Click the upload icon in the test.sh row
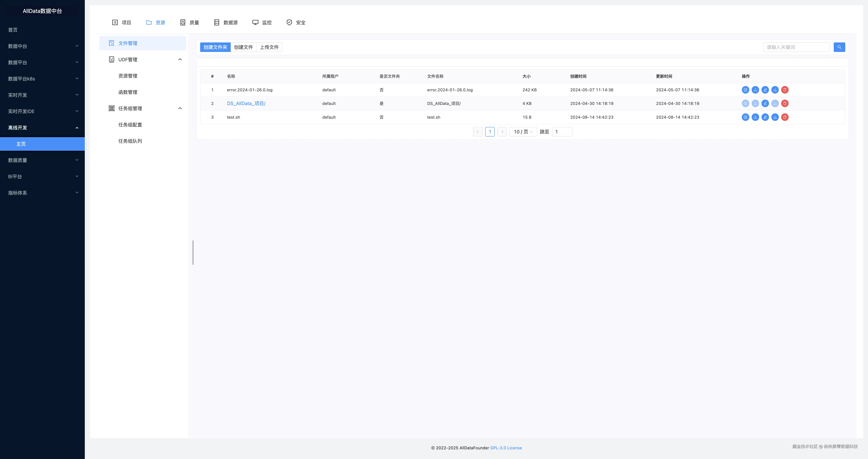 pos(755,117)
